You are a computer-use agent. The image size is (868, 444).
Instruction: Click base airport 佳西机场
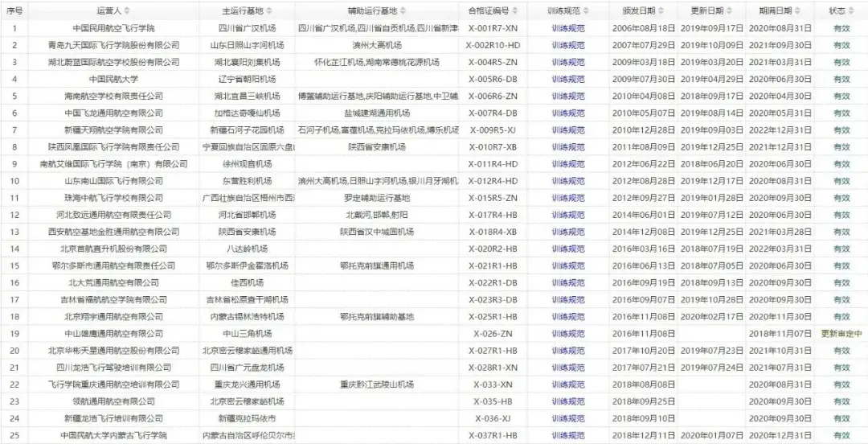pos(247,282)
